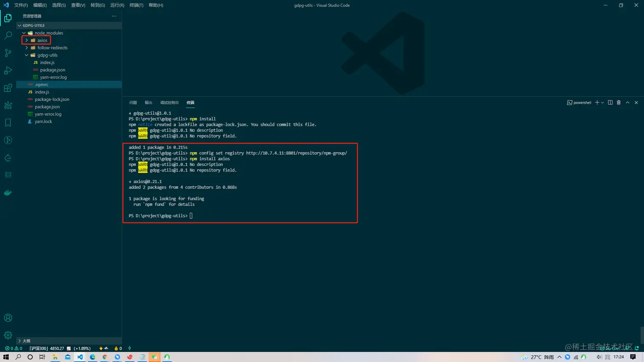The height and width of the screenshot is (362, 644).
Task: Kill terminal with trash icon
Action: (619, 103)
